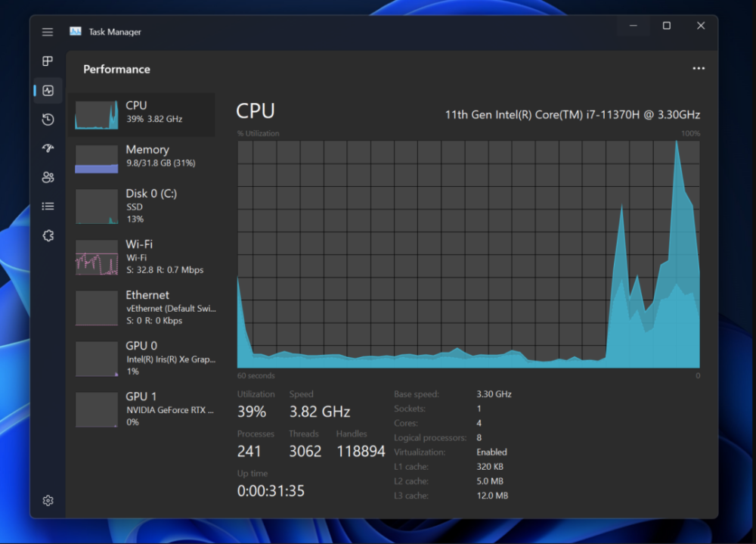
Task: Click the 3.82 GHz speed value
Action: pos(320,412)
